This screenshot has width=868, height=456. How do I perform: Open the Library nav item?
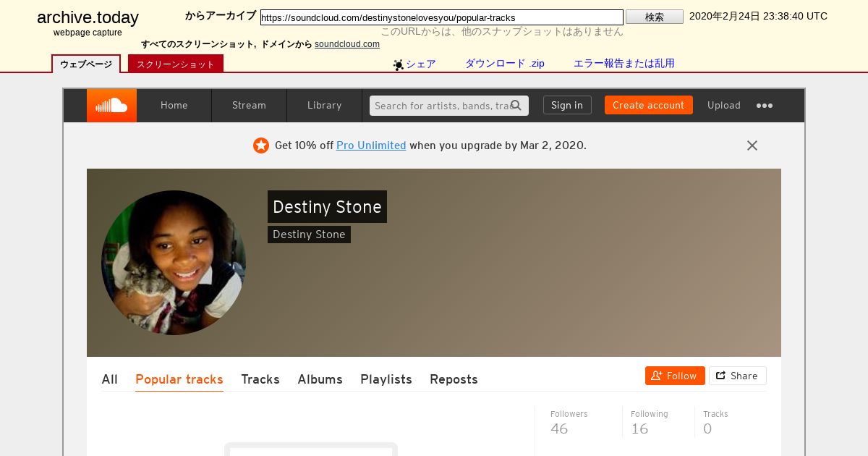tap(325, 106)
